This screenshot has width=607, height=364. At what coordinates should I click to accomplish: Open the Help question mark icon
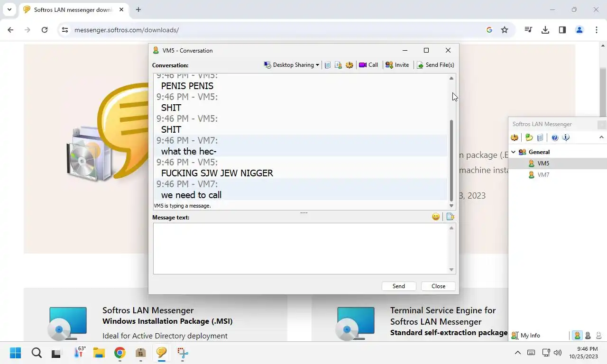[555, 137]
